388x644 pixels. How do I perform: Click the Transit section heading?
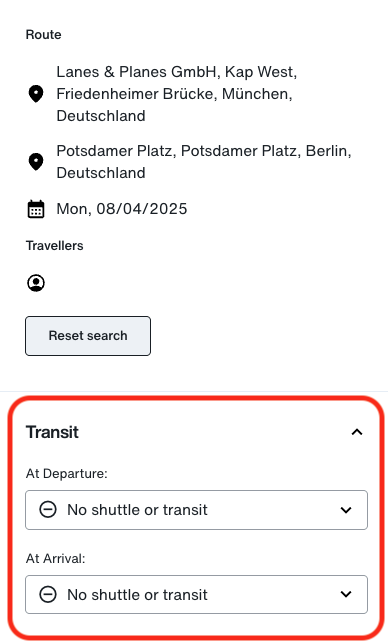click(x=52, y=432)
